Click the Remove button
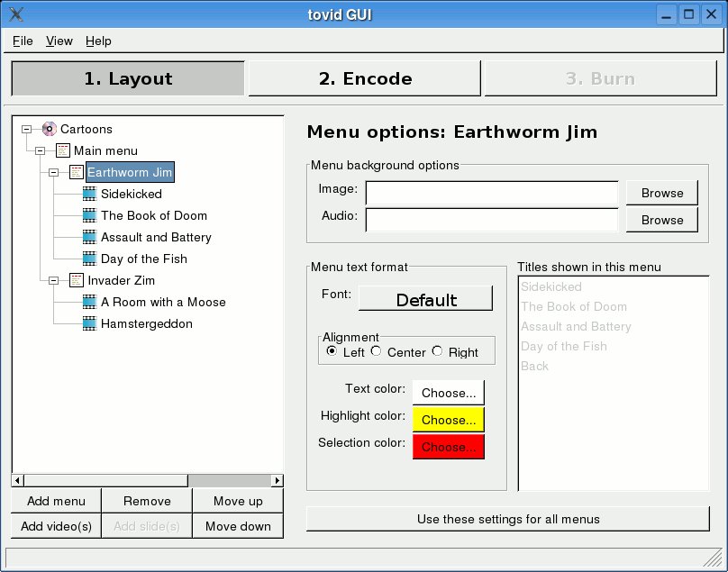Image resolution: width=728 pixels, height=572 pixels. click(x=147, y=501)
